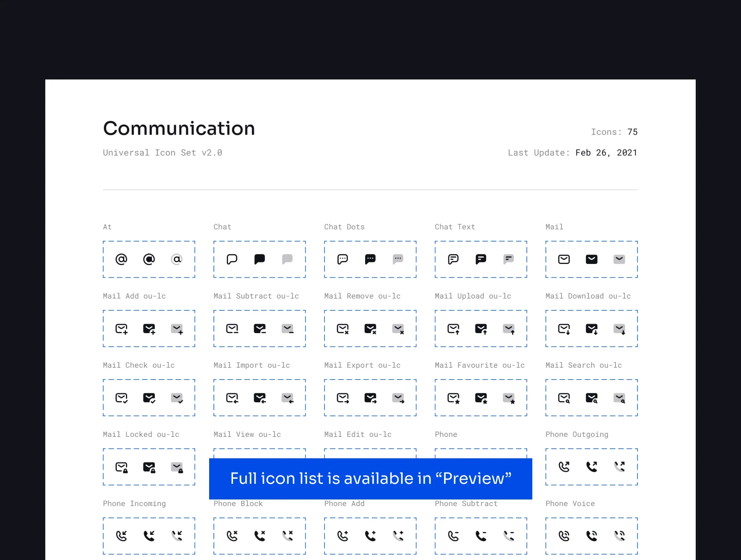Click the outline Chat Dots icon
This screenshot has height=560, width=741.
(x=343, y=259)
